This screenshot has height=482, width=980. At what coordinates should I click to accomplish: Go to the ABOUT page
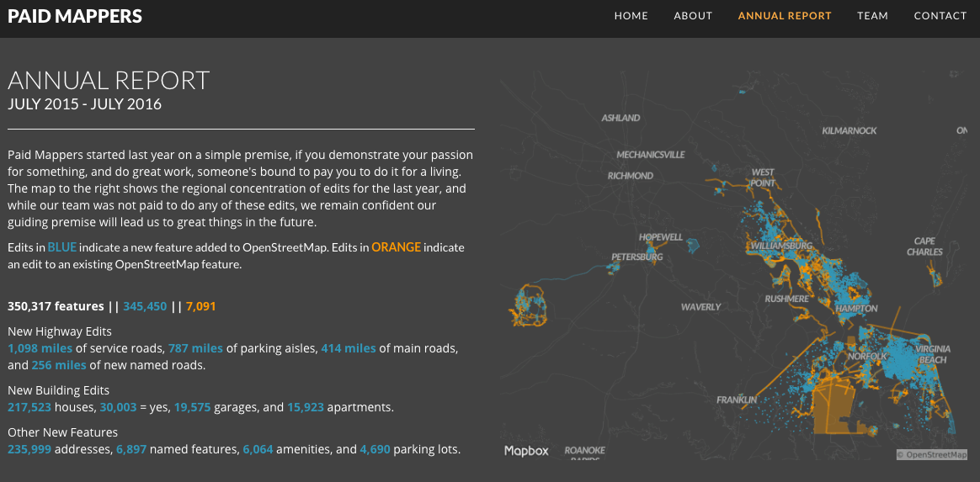click(x=693, y=16)
